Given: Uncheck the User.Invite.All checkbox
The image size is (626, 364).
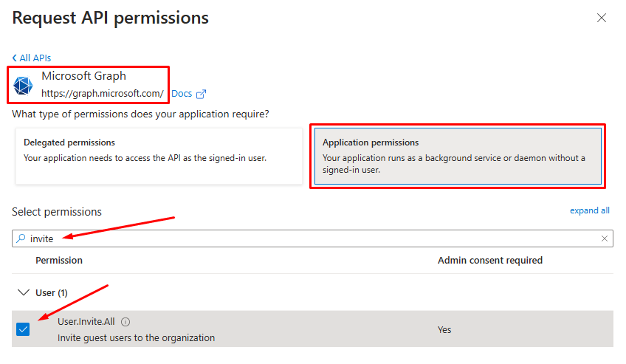Looking at the screenshot, I should (x=23, y=330).
